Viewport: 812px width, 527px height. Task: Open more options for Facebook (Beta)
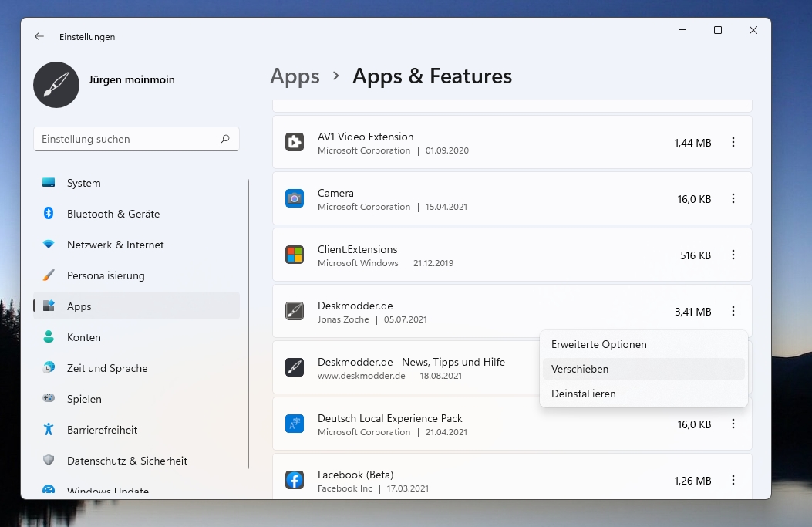click(733, 481)
